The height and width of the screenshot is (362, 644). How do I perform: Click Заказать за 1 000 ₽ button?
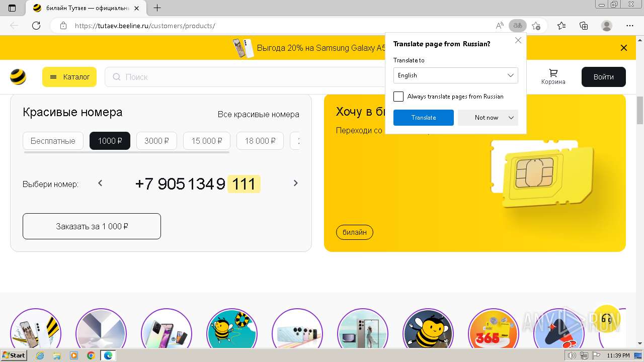[x=92, y=226]
